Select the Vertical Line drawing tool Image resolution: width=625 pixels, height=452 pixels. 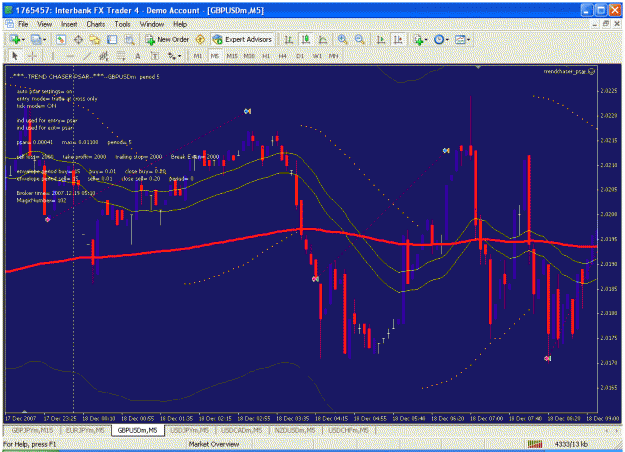[x=53, y=56]
